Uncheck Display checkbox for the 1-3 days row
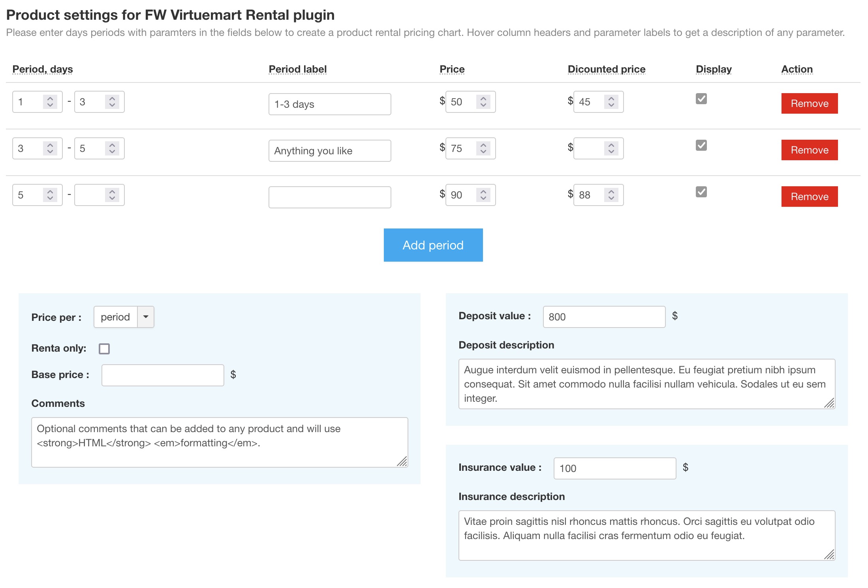Screen dimensions: 868x588 (701, 99)
